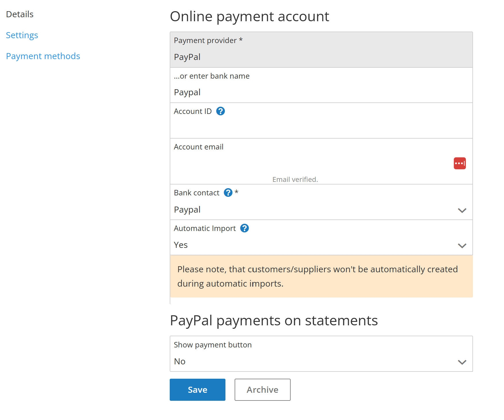Click the Automatic Import help icon
The height and width of the screenshot is (420, 504).
(244, 228)
